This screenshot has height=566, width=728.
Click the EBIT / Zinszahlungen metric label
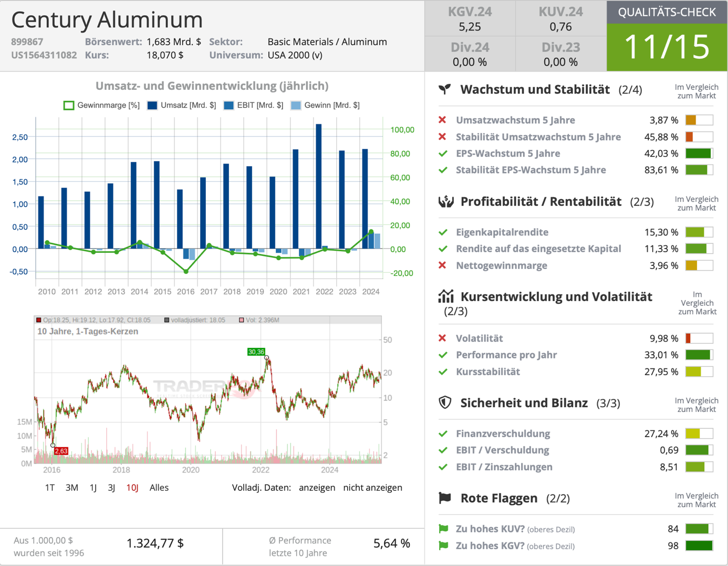click(504, 467)
